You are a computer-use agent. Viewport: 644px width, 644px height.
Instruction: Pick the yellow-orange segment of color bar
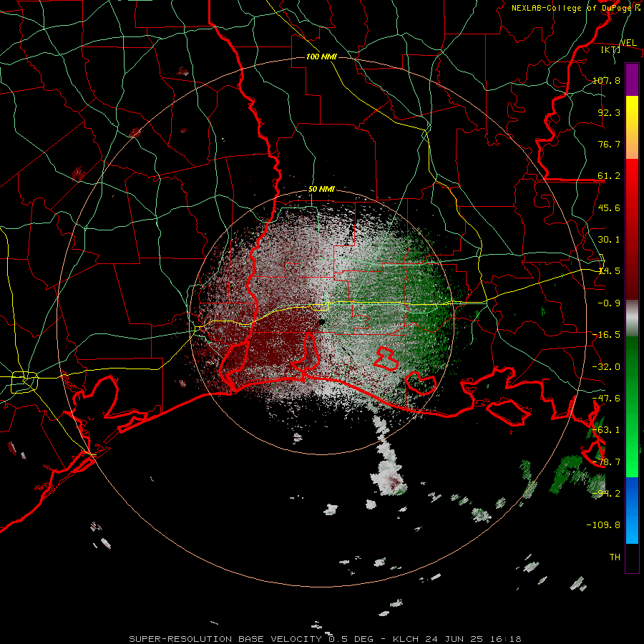pos(632,127)
